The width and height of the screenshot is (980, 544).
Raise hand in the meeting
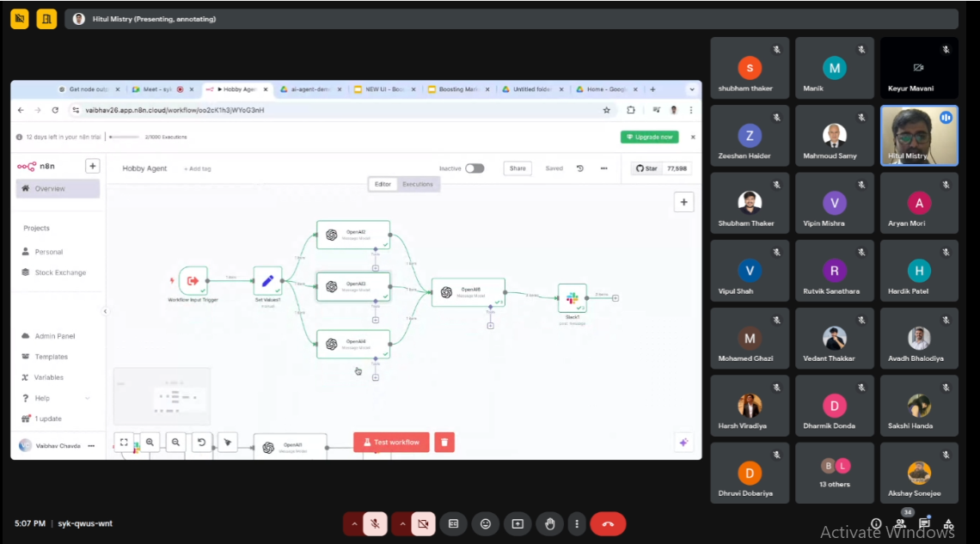click(549, 523)
